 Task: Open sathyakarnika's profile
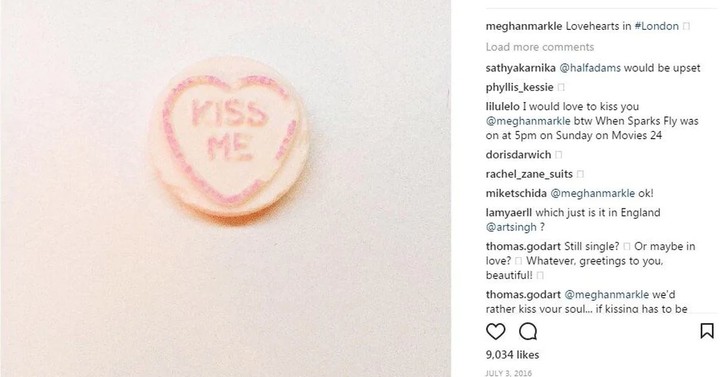point(520,68)
